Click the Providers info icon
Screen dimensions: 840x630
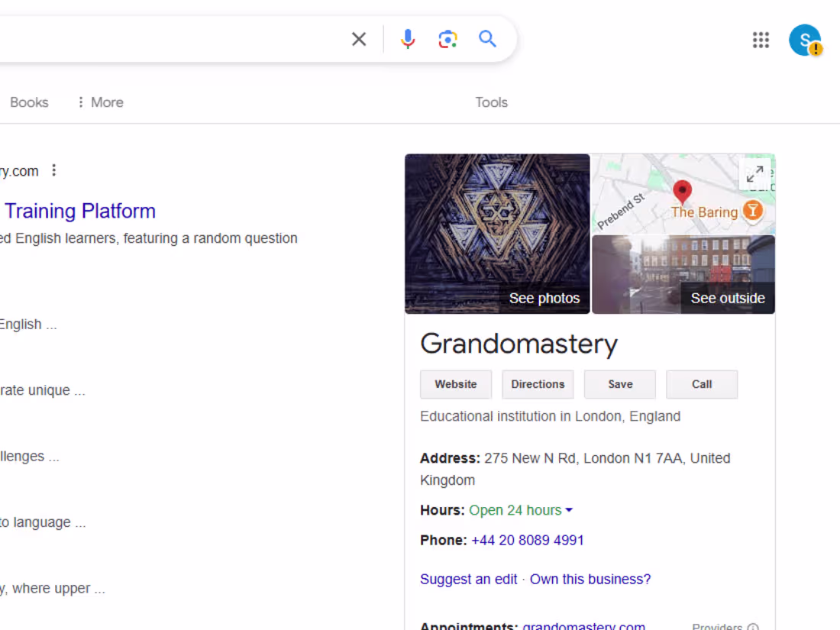point(754,626)
